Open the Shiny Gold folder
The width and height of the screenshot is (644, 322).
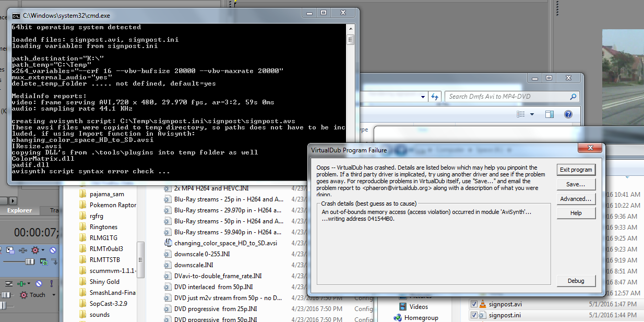104,282
